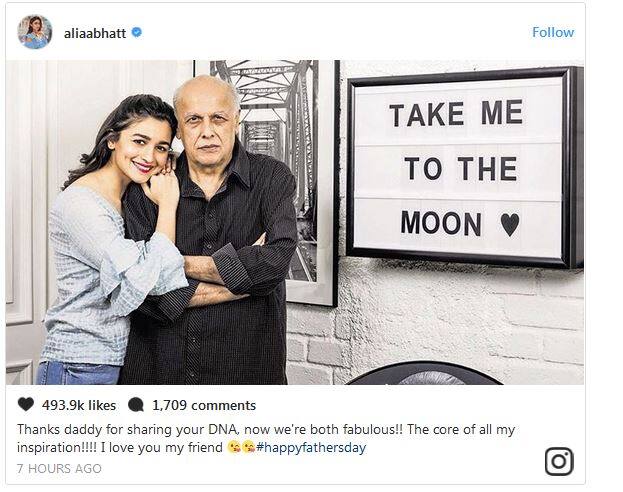Click the aliaabhatt username link
623x492 pixels.
[95, 33]
